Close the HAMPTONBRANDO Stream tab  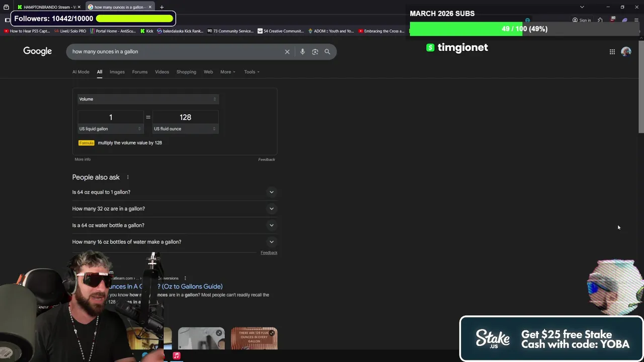point(79,7)
